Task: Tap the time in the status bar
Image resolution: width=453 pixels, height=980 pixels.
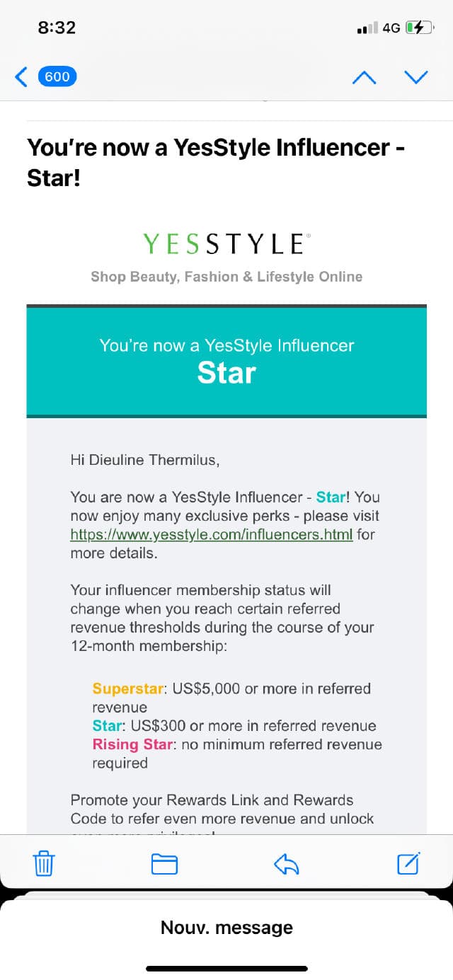Action: 57,28
